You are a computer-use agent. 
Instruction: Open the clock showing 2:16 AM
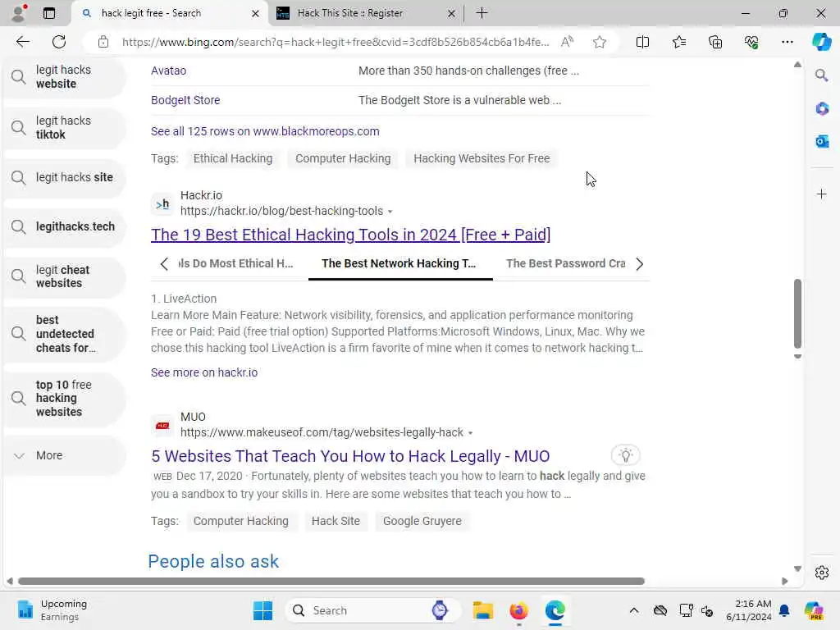coord(748,610)
